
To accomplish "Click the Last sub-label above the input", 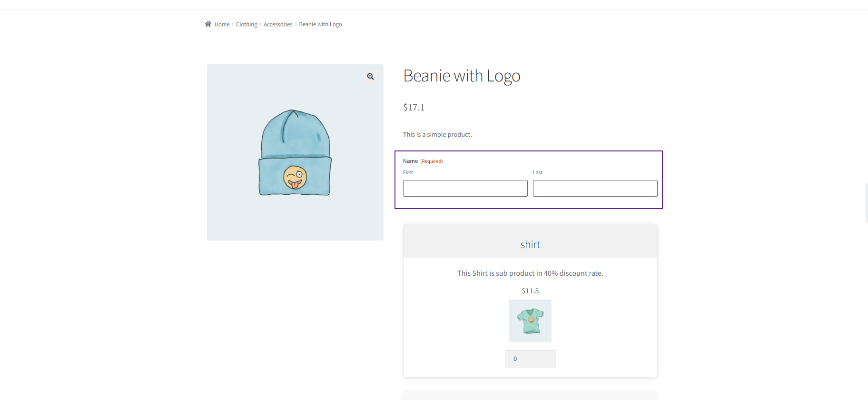I will tap(537, 172).
